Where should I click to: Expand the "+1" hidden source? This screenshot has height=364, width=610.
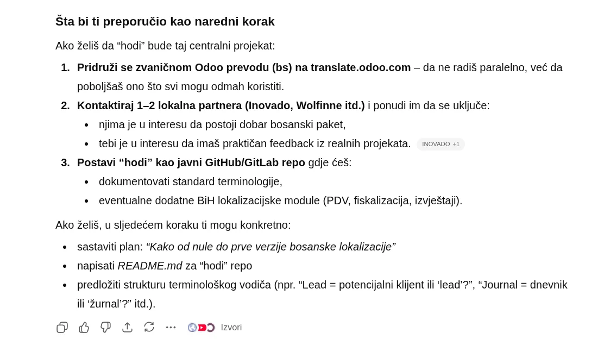456,143
